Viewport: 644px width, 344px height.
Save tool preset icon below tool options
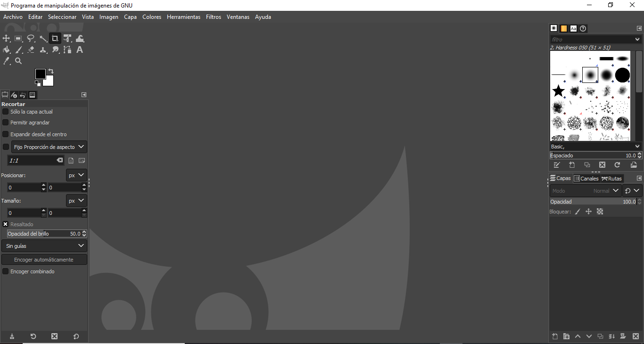[12, 336]
